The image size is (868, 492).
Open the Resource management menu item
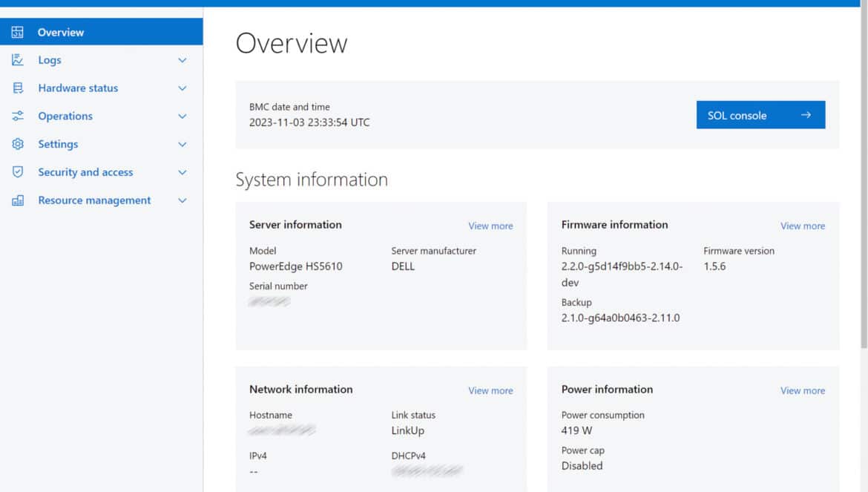[x=102, y=200]
